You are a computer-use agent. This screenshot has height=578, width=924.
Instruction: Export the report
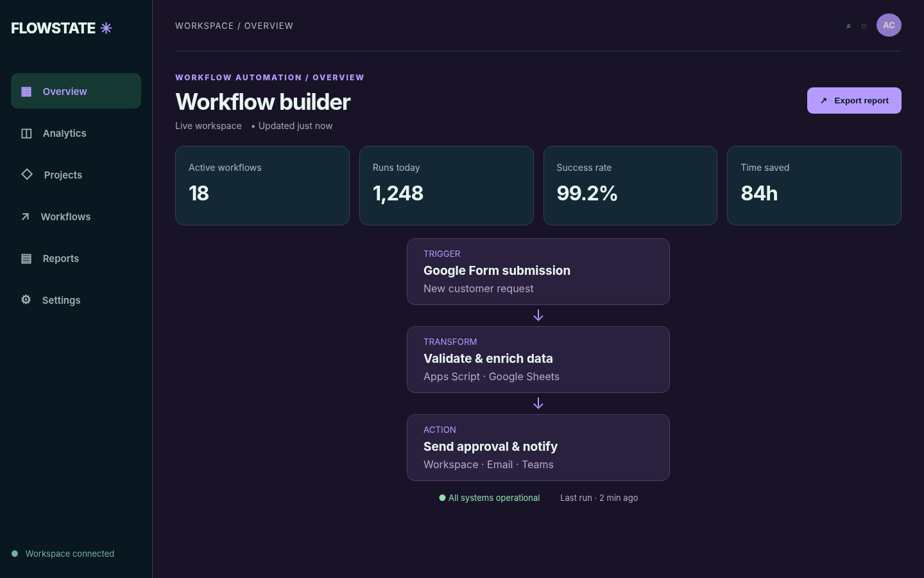point(854,100)
